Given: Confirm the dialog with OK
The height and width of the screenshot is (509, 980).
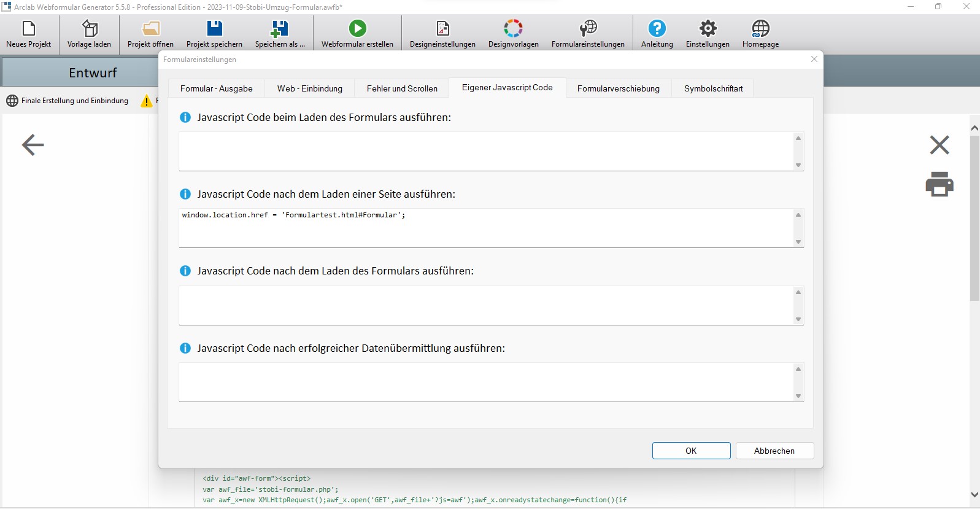Looking at the screenshot, I should 691,451.
